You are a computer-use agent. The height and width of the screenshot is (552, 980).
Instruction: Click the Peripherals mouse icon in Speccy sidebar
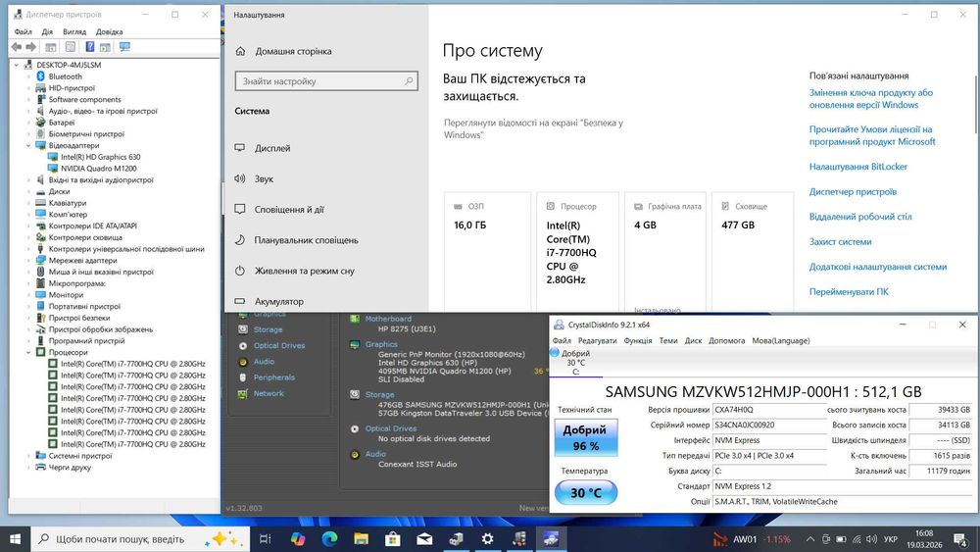pyautogui.click(x=242, y=377)
